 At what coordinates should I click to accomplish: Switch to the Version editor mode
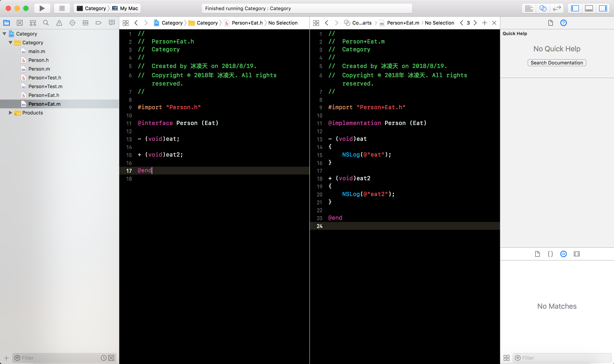(x=557, y=8)
